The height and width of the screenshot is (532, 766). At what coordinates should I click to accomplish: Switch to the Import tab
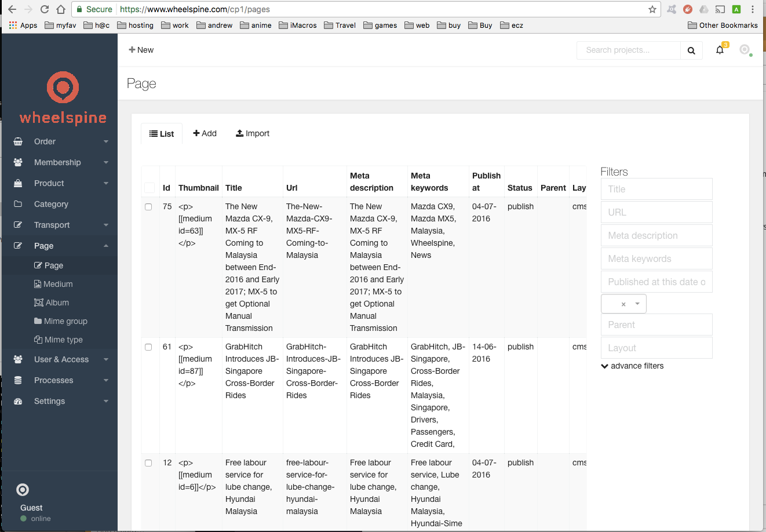point(253,133)
